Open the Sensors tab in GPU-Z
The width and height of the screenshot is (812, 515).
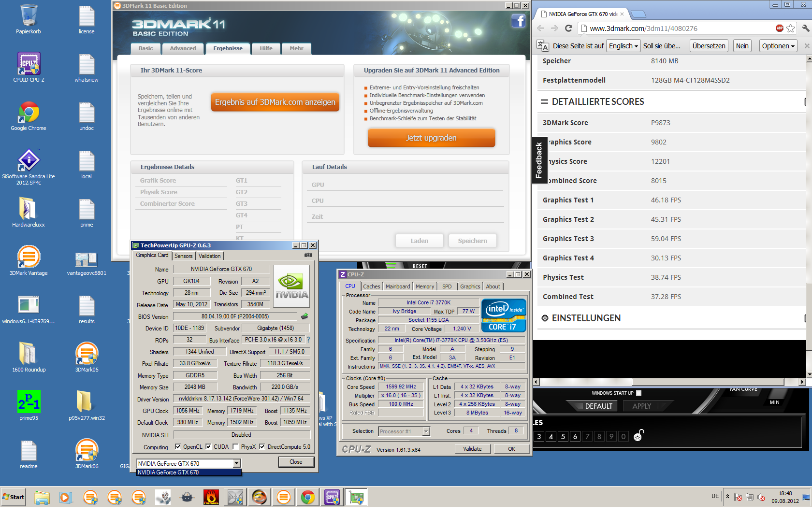point(184,256)
